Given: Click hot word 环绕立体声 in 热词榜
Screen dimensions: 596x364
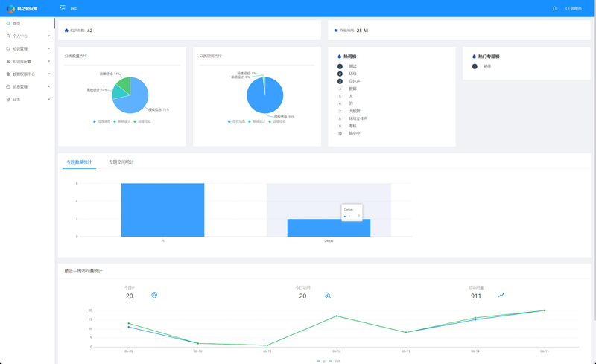Looking at the screenshot, I should 358,118.
